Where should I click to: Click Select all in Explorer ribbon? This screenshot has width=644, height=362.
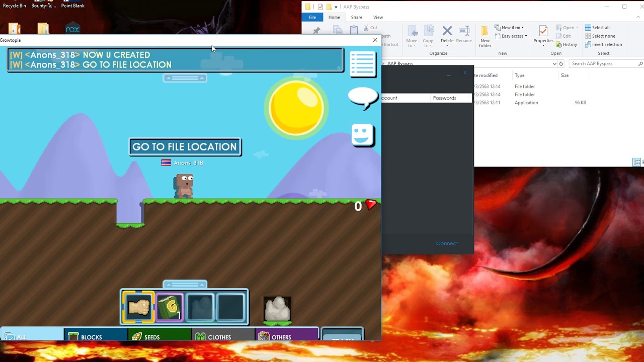tap(597, 28)
